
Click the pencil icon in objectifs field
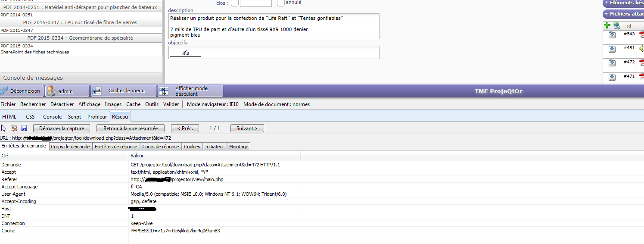click(x=185, y=53)
